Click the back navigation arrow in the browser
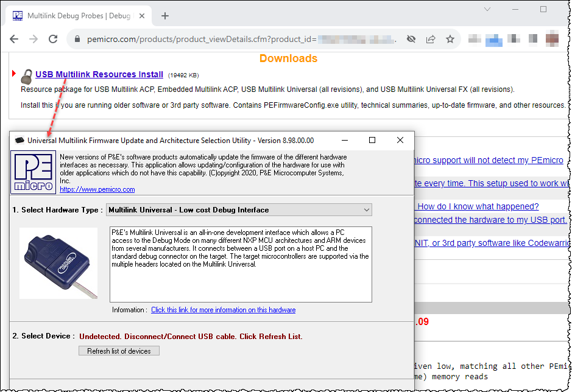Image resolution: width=572 pixels, height=392 pixels. (13, 38)
